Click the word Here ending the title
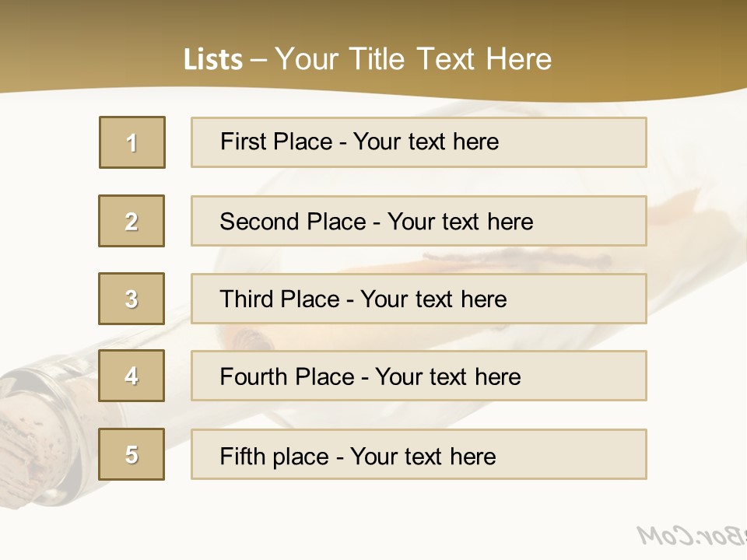Screen dimensions: 747x560 point(518,60)
